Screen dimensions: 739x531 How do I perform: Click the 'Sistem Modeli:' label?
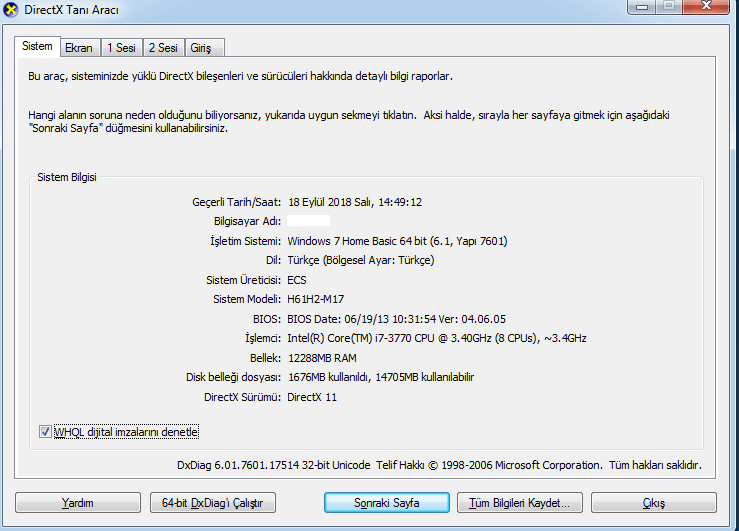point(247,299)
